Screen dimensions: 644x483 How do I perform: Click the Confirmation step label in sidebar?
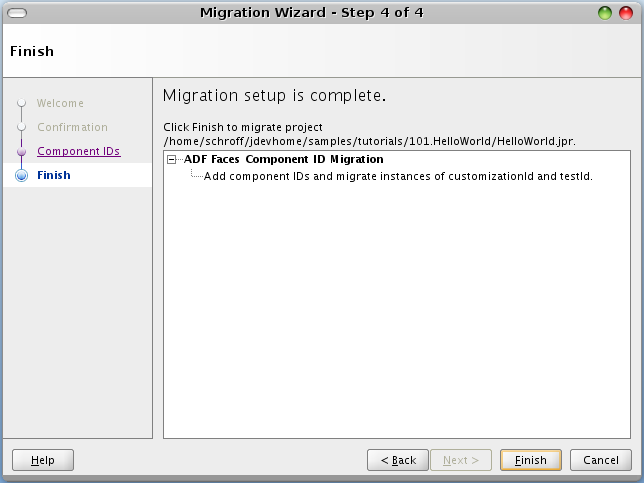tap(72, 127)
